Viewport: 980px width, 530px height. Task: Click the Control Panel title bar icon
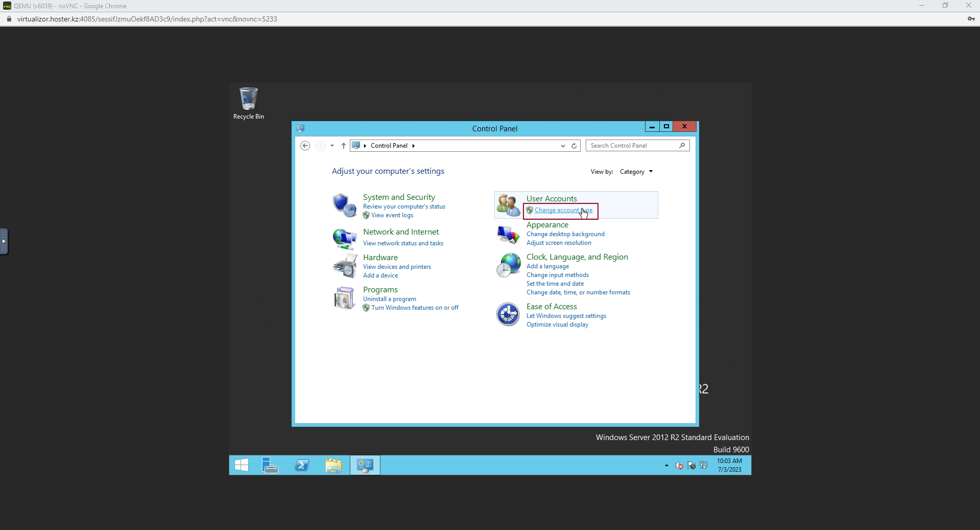(x=300, y=128)
